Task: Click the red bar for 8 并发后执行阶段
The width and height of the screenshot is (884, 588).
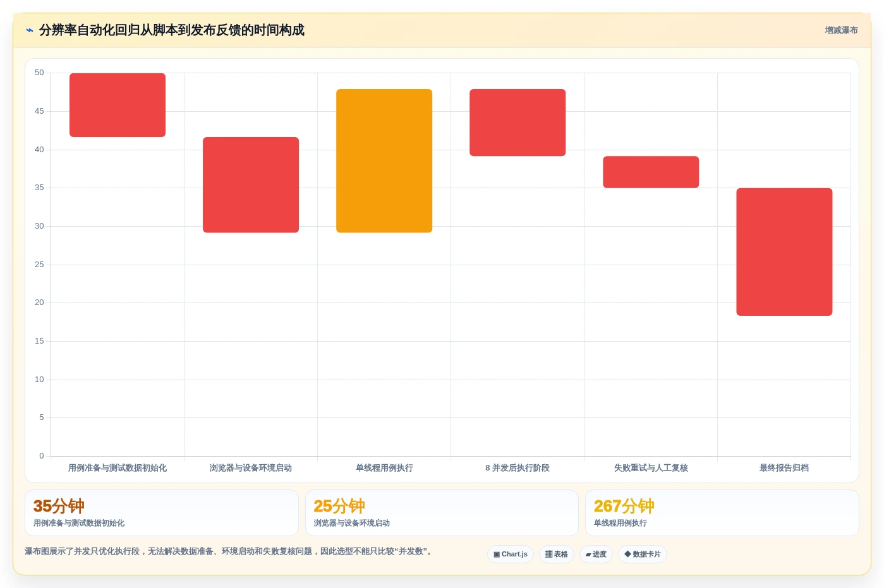Action: [518, 123]
